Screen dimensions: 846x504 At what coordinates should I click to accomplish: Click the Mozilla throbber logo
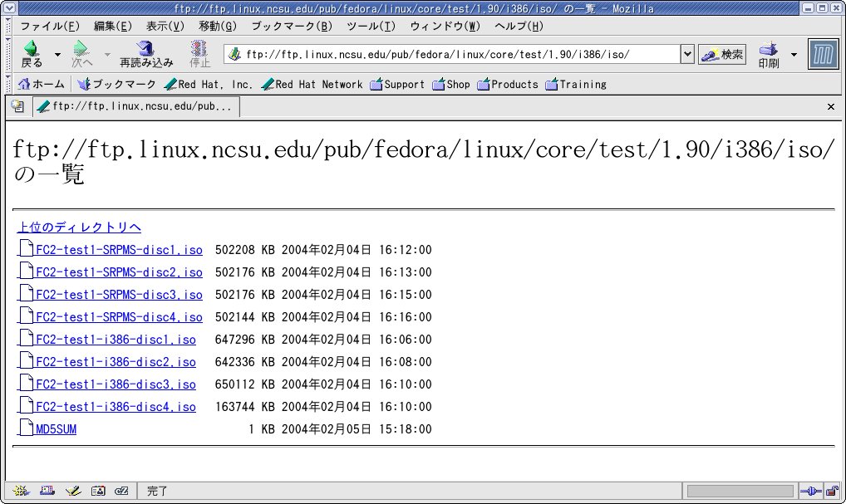(823, 55)
